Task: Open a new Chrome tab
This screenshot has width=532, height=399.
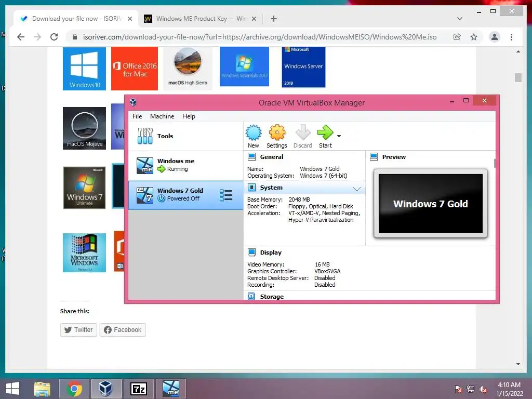Action: click(x=274, y=19)
